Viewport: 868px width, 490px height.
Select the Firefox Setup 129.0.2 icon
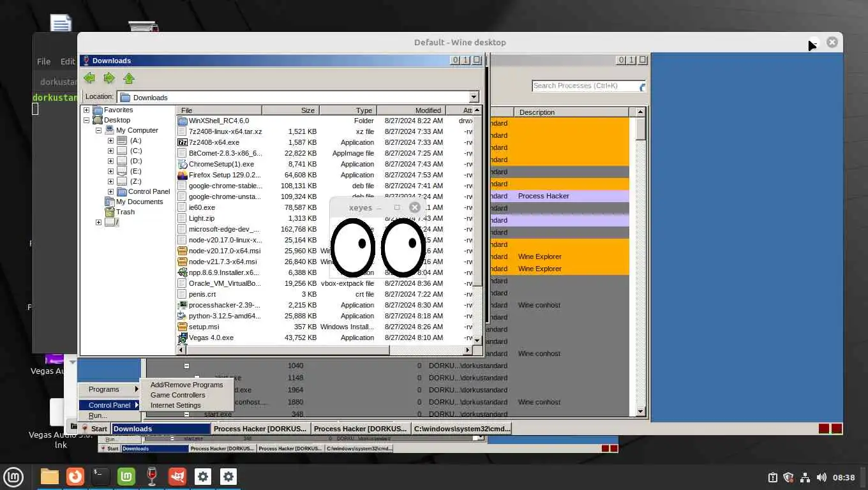click(183, 175)
